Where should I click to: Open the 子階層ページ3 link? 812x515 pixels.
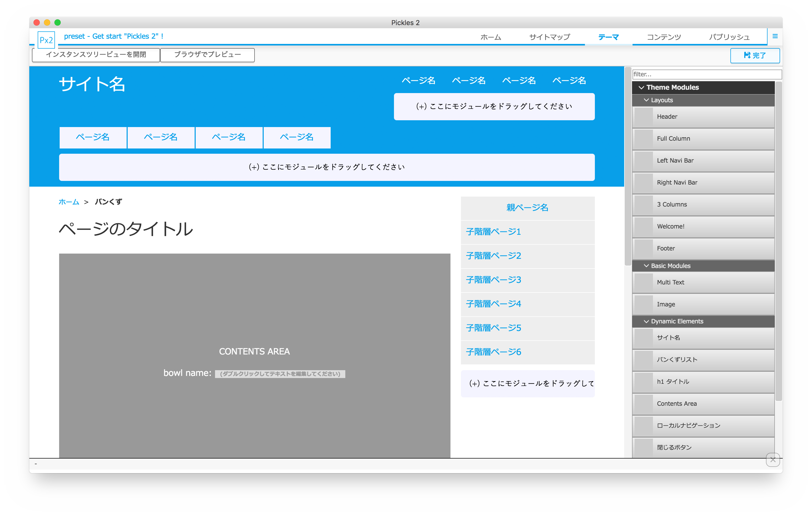(x=493, y=280)
